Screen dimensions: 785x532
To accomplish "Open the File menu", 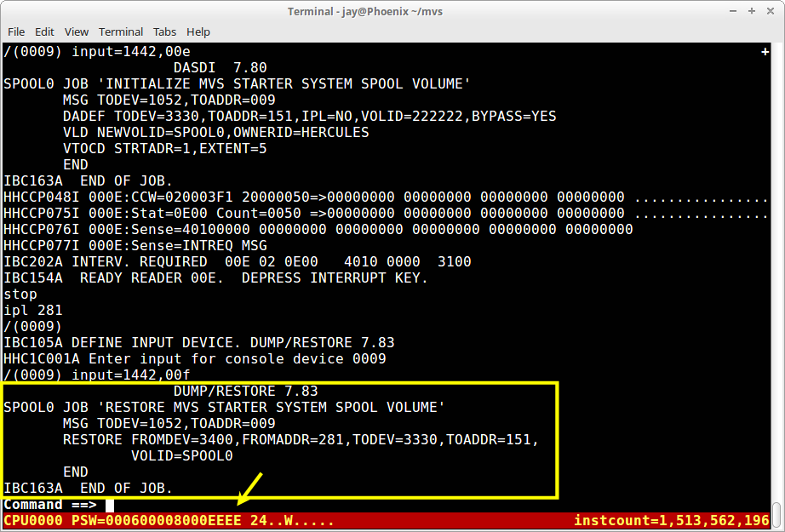I will tap(16, 32).
